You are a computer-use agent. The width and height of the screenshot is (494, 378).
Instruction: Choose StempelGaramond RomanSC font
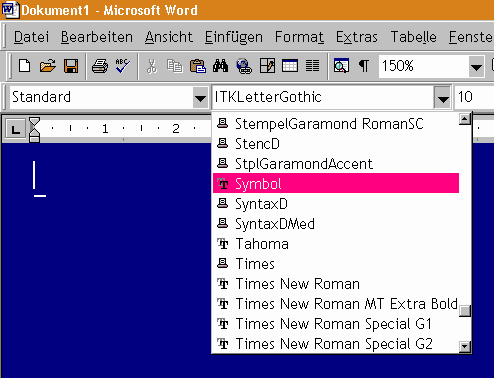pyautogui.click(x=336, y=124)
